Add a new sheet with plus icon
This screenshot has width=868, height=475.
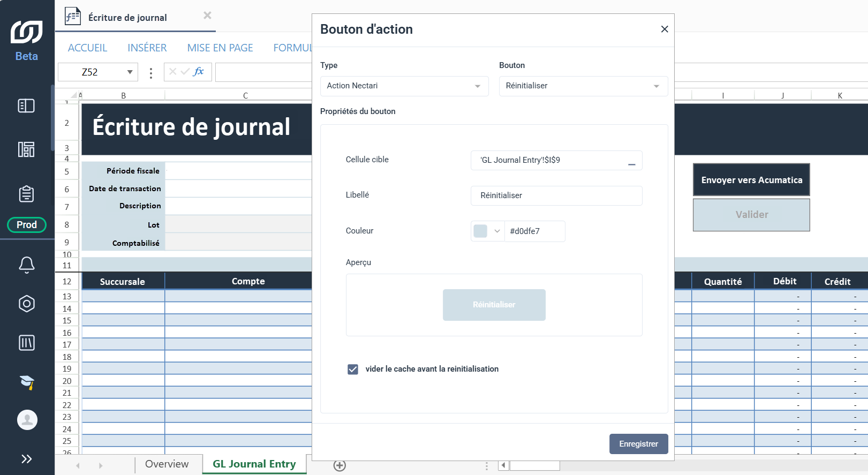pos(339,466)
